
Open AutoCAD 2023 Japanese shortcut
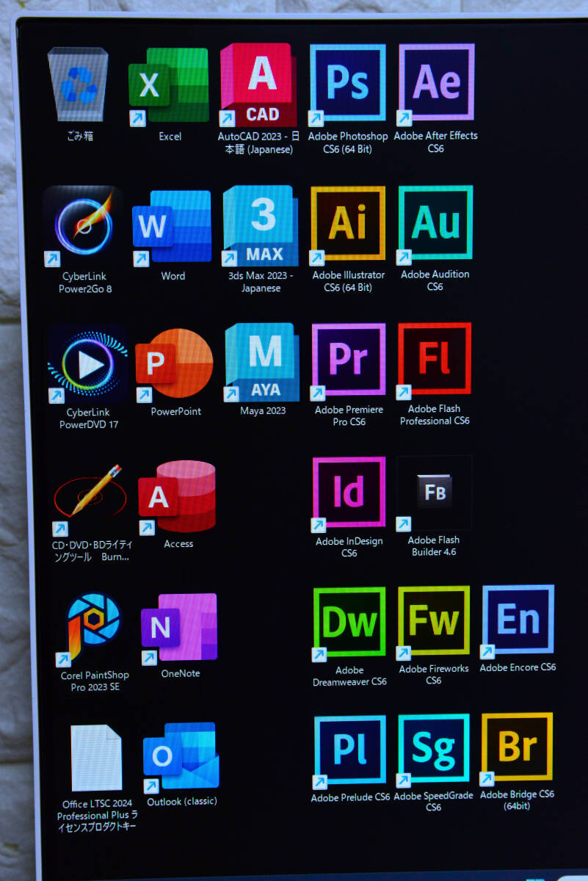[x=258, y=85]
